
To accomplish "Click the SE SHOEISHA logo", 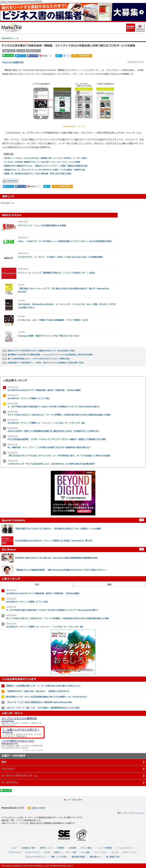I will 64,835.
